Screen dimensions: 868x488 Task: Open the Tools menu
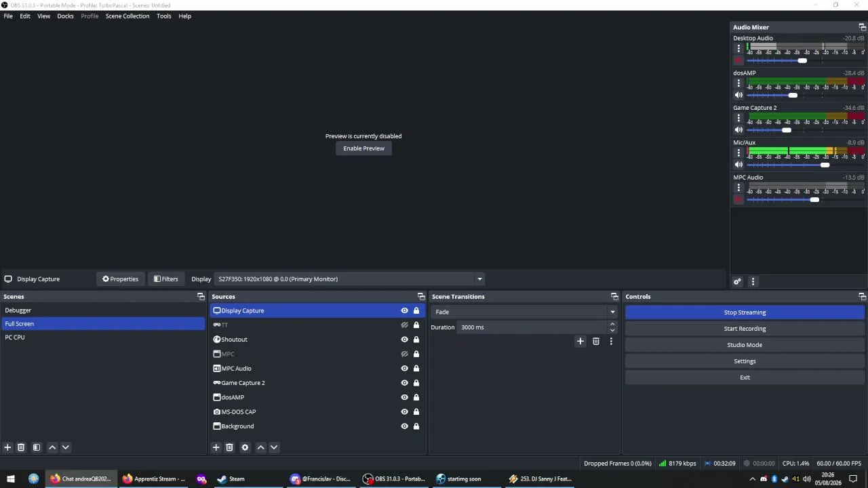pyautogui.click(x=164, y=16)
